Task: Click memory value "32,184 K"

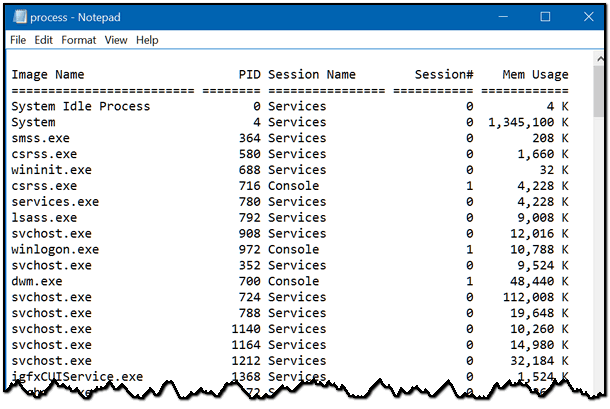Action: [x=539, y=362]
